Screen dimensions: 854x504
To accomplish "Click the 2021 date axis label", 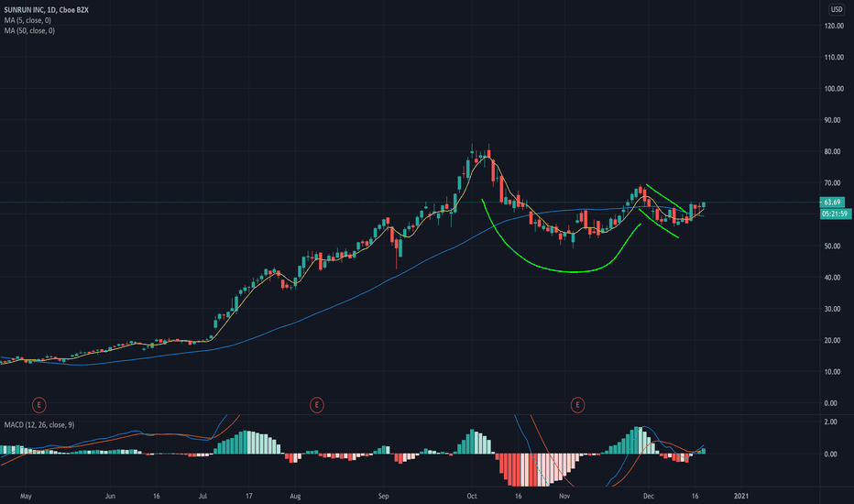I will [741, 497].
